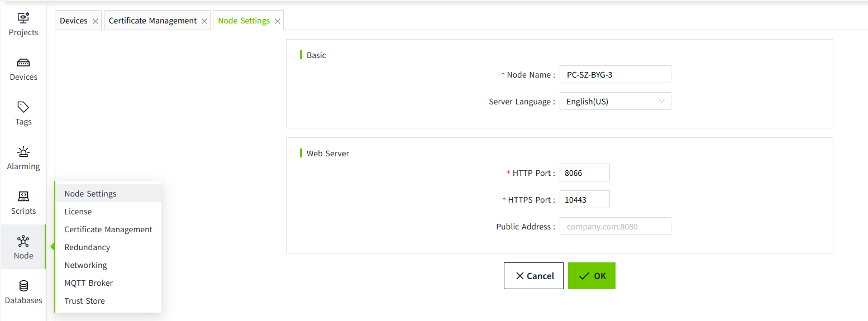Open the Scripts sidebar icon

(23, 203)
